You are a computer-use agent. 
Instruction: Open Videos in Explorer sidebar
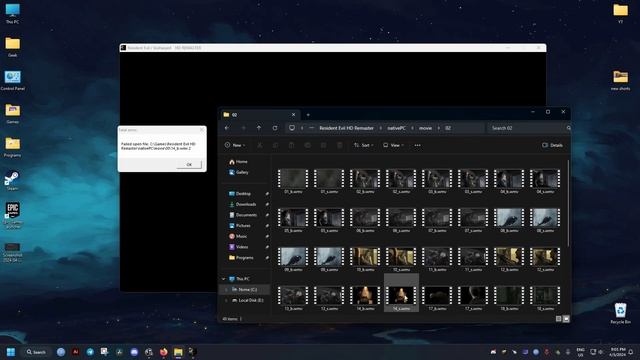click(x=238, y=247)
